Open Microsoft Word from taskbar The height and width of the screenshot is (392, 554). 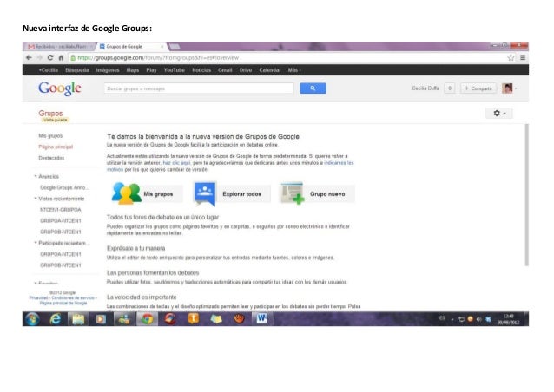click(261, 318)
